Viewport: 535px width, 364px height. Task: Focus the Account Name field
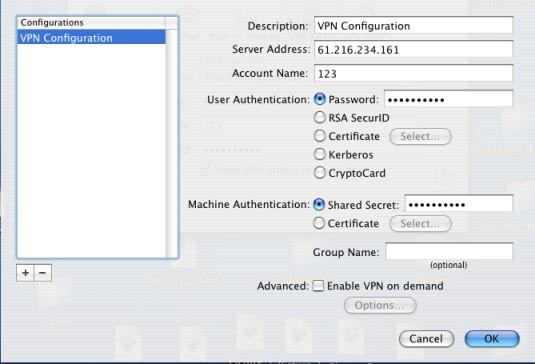(x=413, y=73)
